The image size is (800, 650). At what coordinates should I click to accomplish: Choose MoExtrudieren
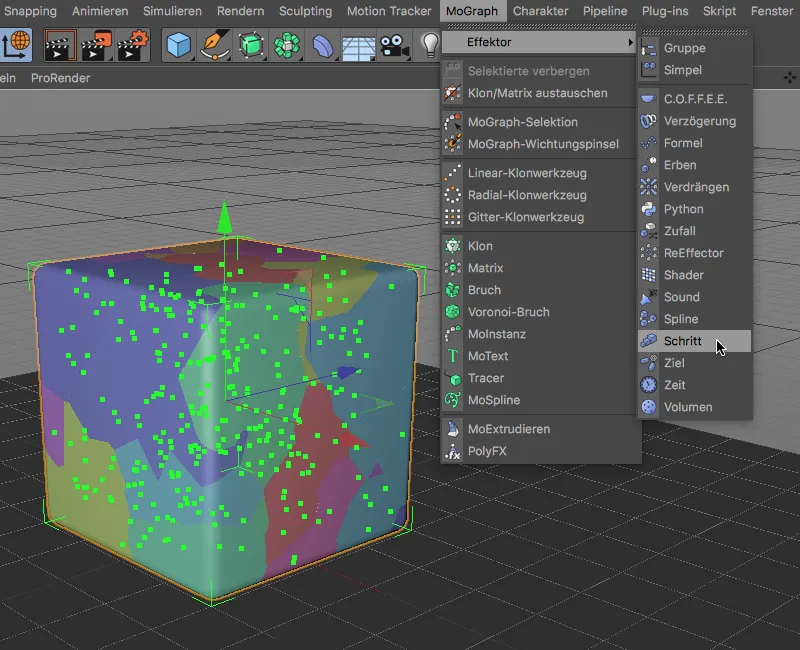pyautogui.click(x=539, y=429)
